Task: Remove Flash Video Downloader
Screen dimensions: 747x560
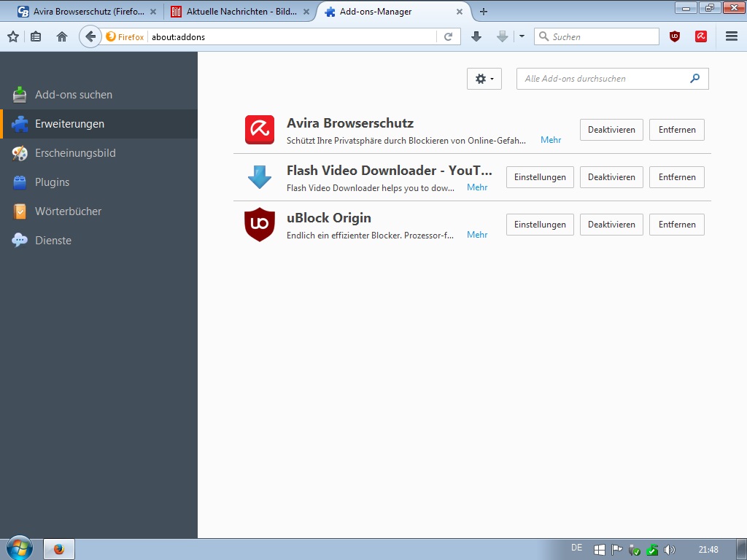Action: click(x=677, y=177)
